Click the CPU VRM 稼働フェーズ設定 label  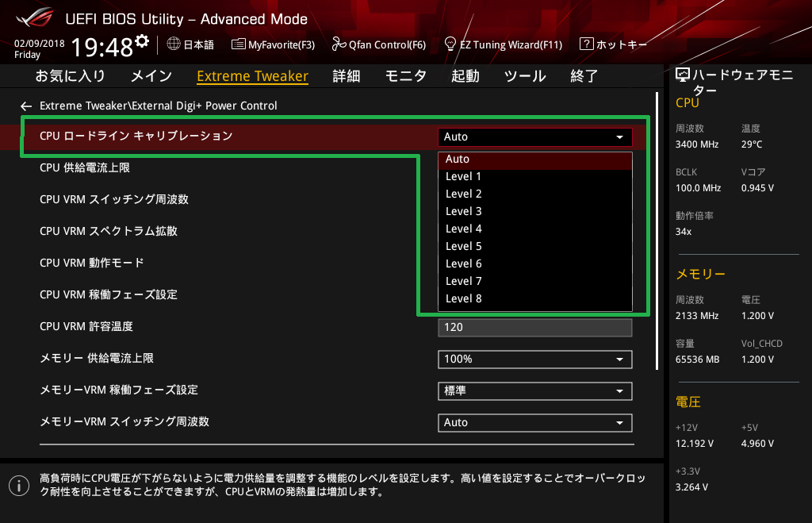click(109, 295)
